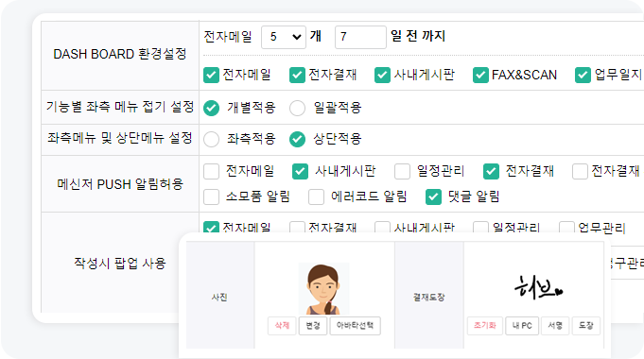Screen dimensions: 644x359
Task: Click the 내 PC button for stamp upload
Action: (x=522, y=326)
